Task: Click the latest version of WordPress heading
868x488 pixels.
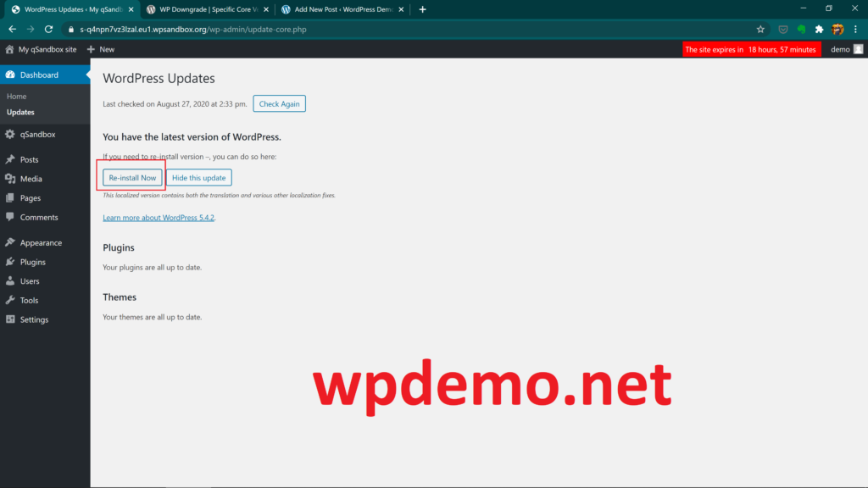Action: click(x=192, y=136)
